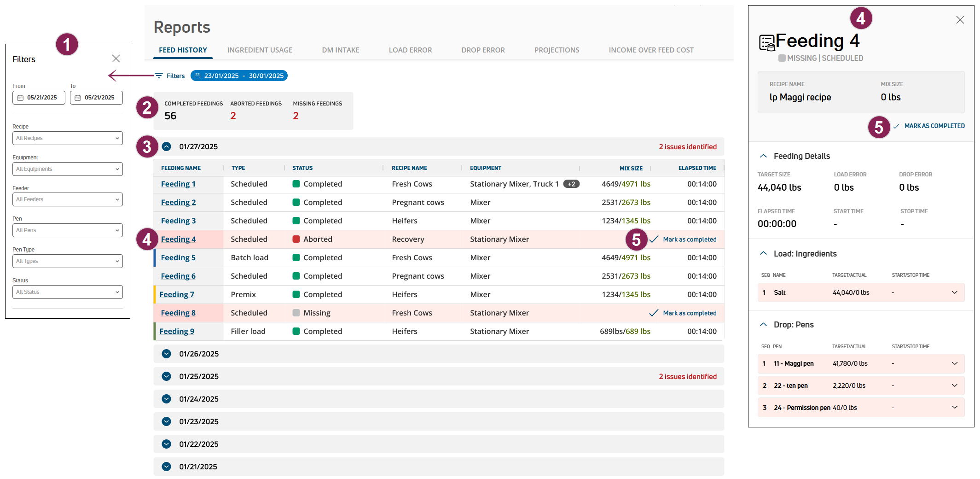Screen dimensions: 980x479
Task: Sort by the MIX SIZE column header
Action: [631, 168]
